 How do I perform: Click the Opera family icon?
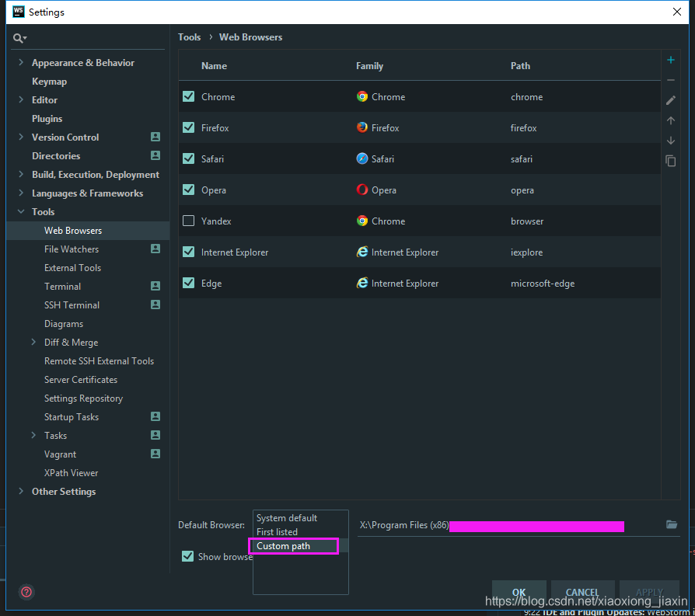(x=362, y=190)
